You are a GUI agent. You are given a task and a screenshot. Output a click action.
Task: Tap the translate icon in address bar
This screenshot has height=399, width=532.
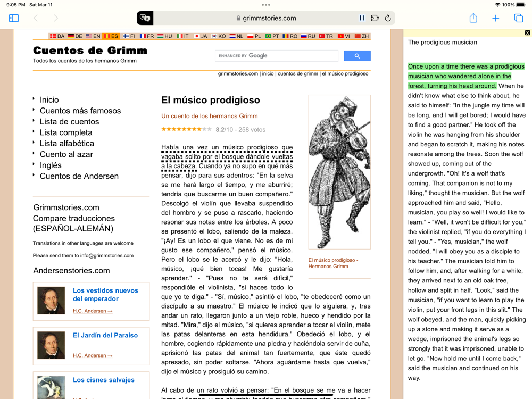point(145,18)
